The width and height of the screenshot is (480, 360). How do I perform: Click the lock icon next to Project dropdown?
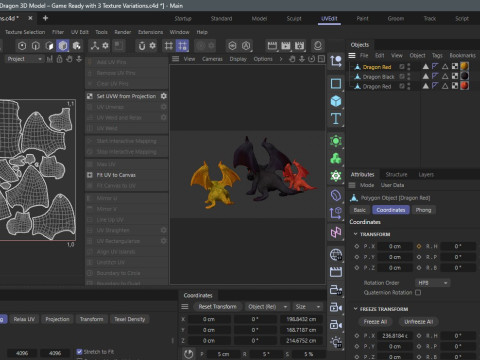pyautogui.click(x=59, y=59)
